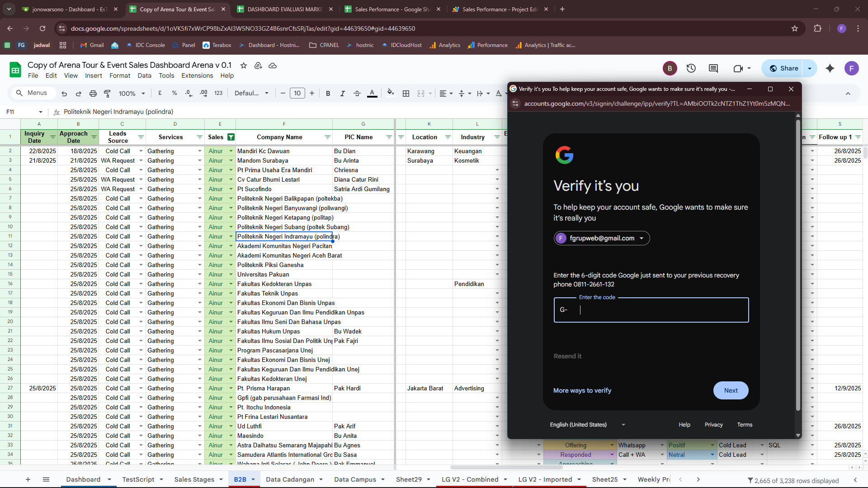Toggle the Location column filter
The image size is (868, 488).
pyautogui.click(x=448, y=137)
